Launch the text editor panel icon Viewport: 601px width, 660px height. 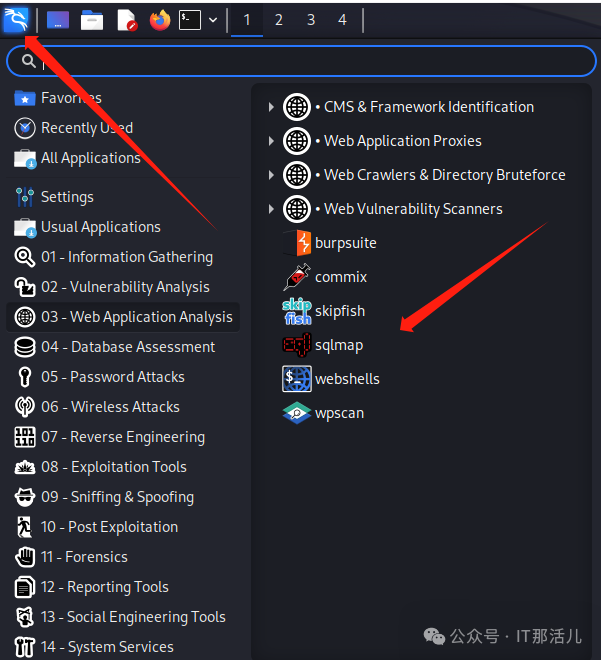click(x=127, y=20)
